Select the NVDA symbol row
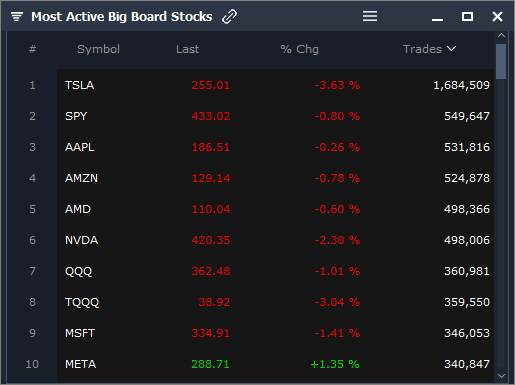 (275, 240)
